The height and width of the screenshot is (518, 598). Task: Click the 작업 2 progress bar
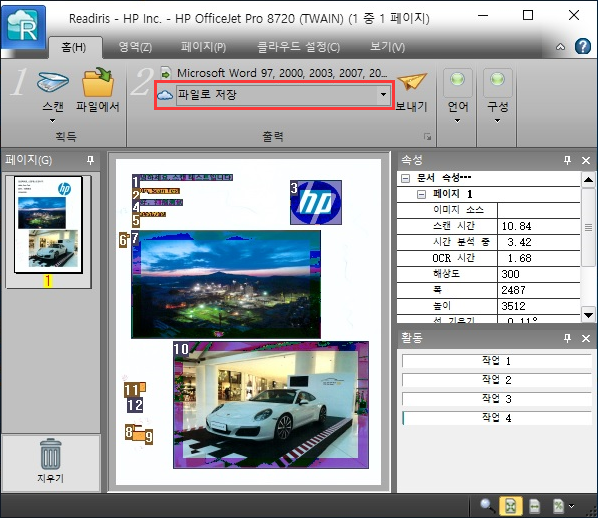496,380
